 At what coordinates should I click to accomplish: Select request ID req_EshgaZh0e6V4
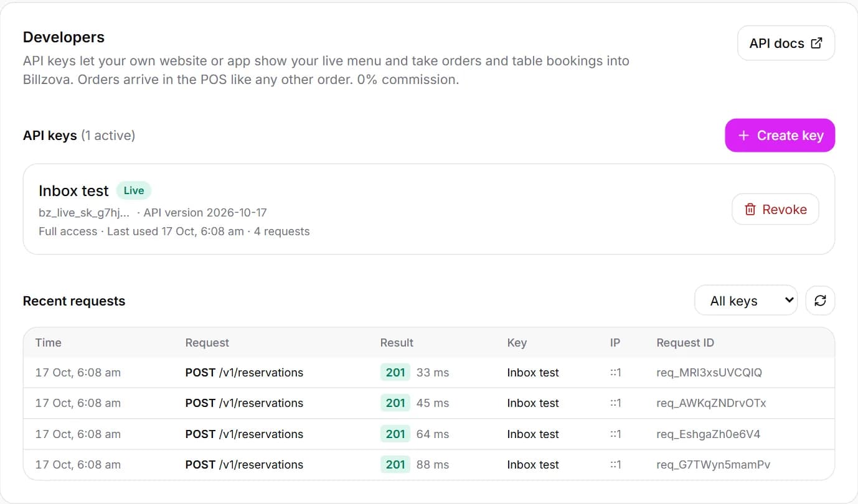coord(708,434)
